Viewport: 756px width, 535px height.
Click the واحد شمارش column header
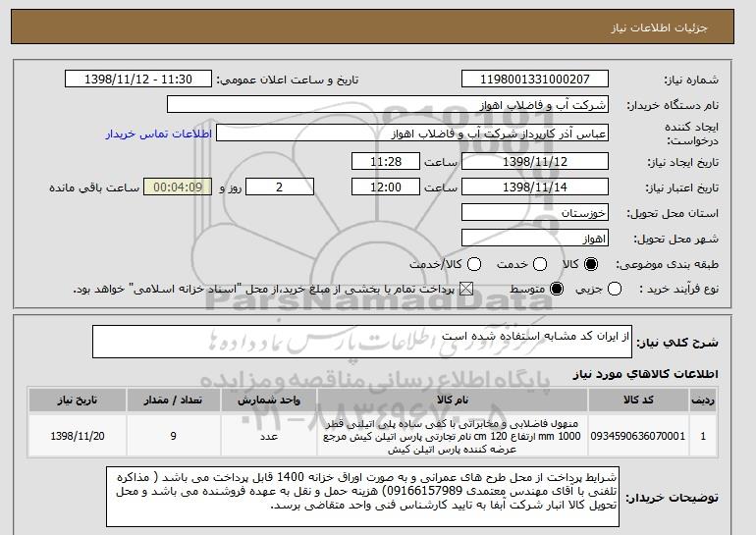(269, 401)
